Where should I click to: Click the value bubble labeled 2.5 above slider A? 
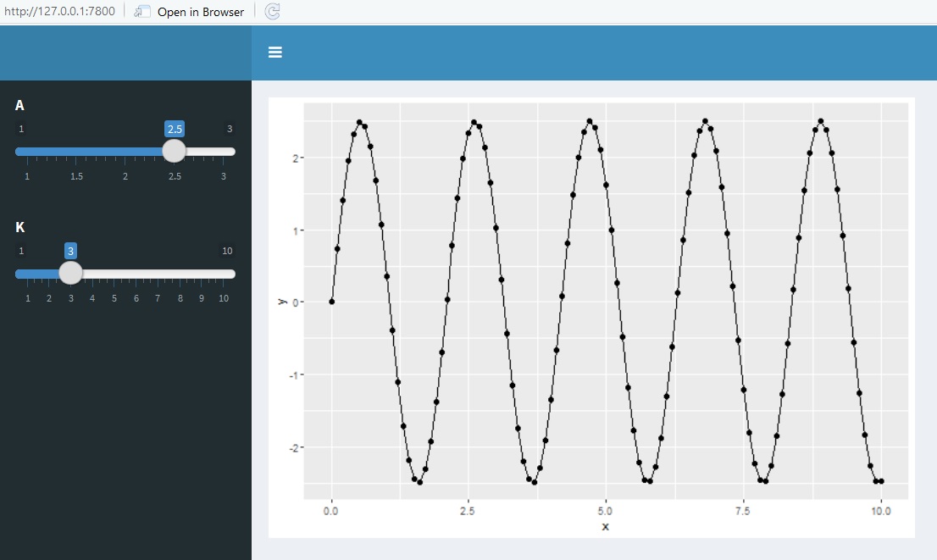tap(175, 129)
